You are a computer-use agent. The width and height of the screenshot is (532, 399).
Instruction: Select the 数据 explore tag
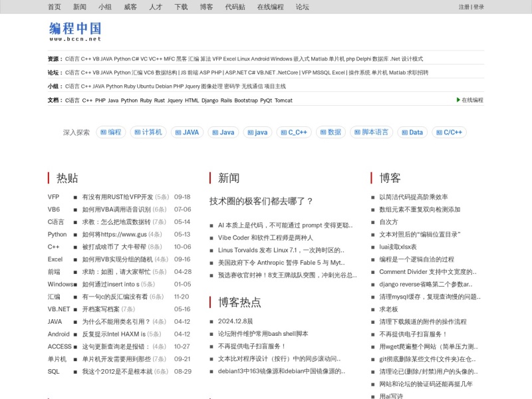tap(331, 132)
